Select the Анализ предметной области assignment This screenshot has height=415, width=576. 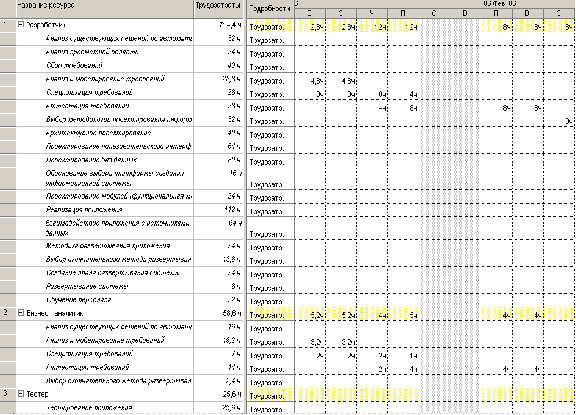(x=92, y=52)
